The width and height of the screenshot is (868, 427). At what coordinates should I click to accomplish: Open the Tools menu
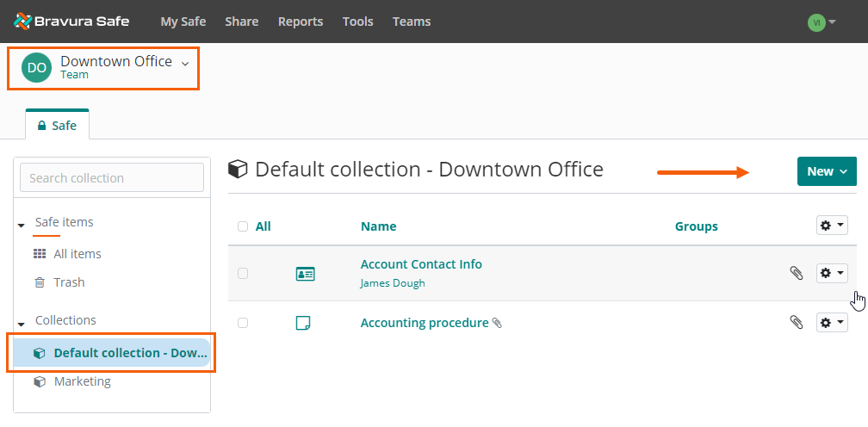coord(357,22)
